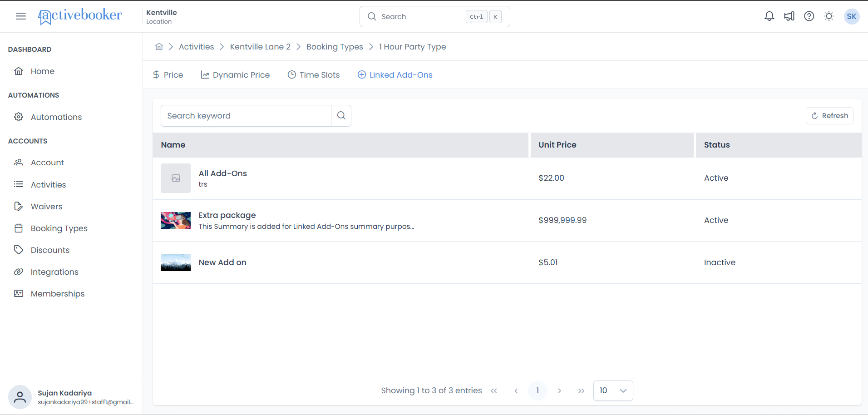868x415 pixels.
Task: Click the New Add on name
Action: click(x=222, y=262)
